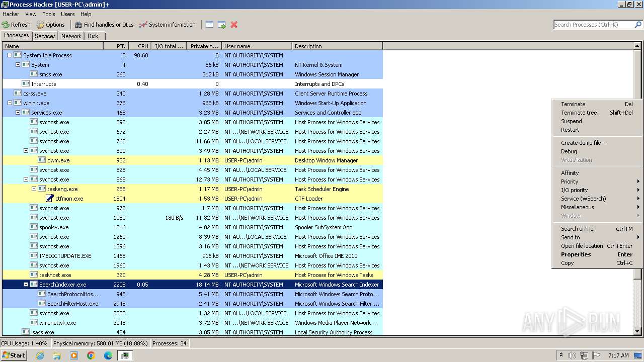
Task: Open Chrome from the taskbar
Action: (x=91, y=355)
